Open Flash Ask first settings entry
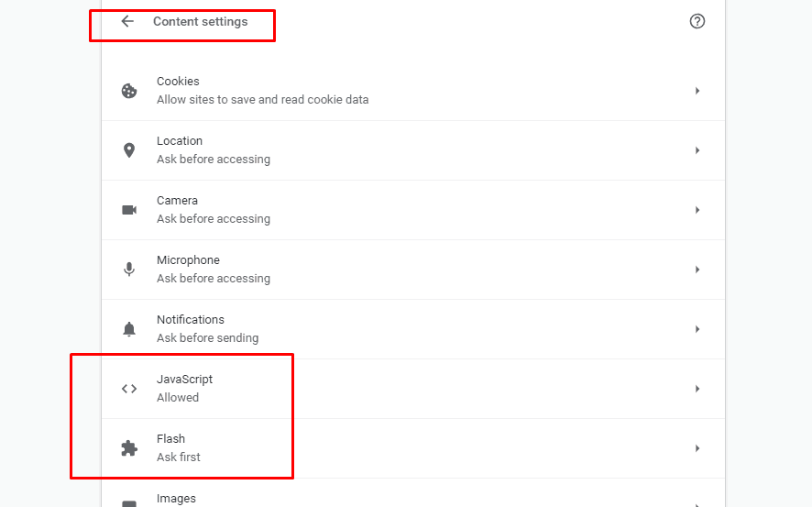The height and width of the screenshot is (507, 812). (413, 448)
